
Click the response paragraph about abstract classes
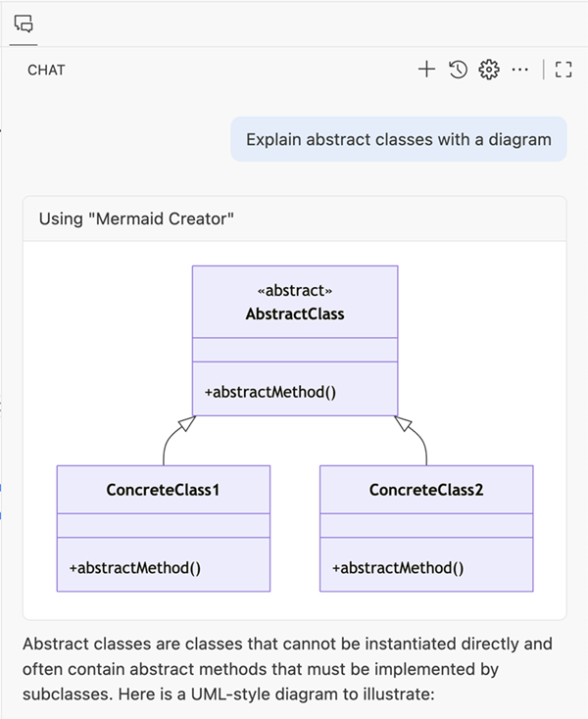pos(289,669)
